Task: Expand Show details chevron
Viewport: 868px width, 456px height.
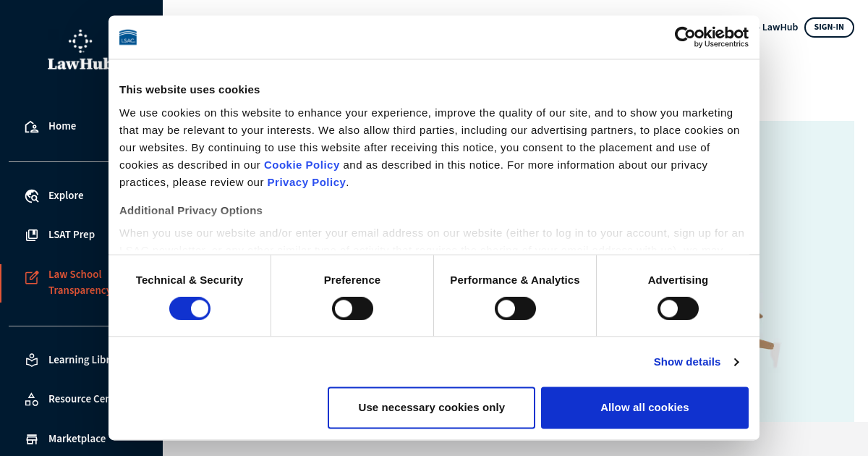Action: [x=736, y=362]
